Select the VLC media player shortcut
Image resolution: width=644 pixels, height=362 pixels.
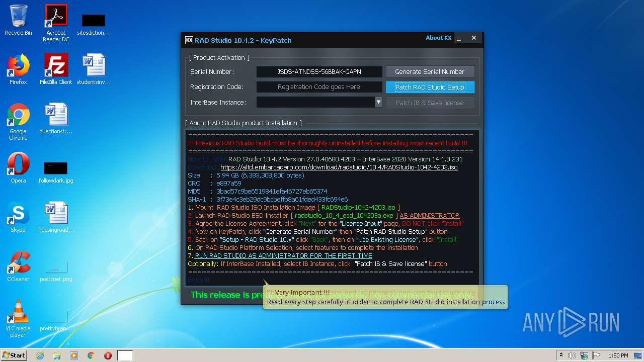(18, 318)
